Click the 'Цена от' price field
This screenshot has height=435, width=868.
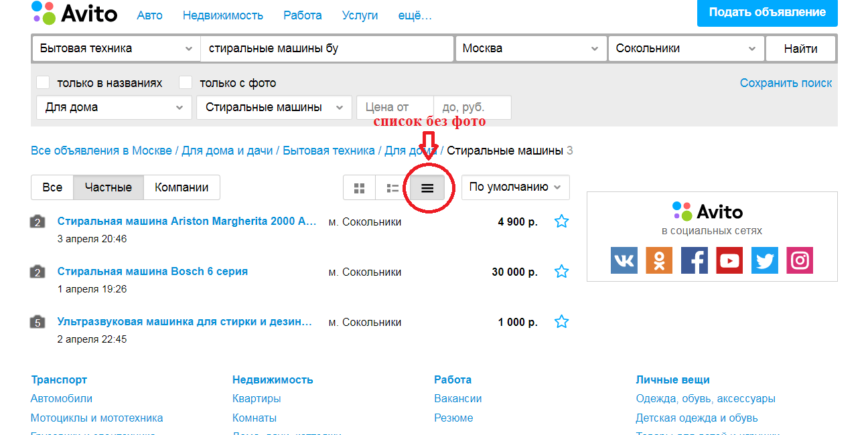[x=395, y=108]
